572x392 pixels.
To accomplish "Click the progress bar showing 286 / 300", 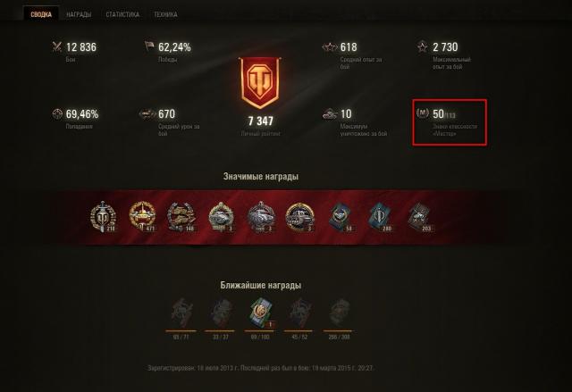I will tap(339, 331).
